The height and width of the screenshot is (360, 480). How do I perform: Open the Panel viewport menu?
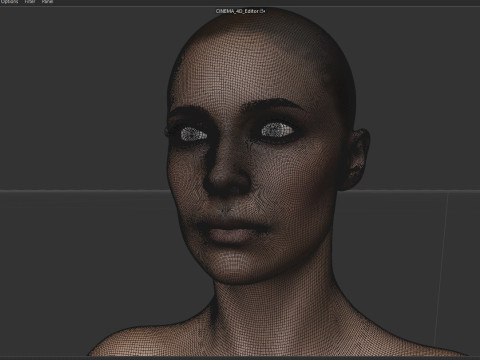[47, 2]
